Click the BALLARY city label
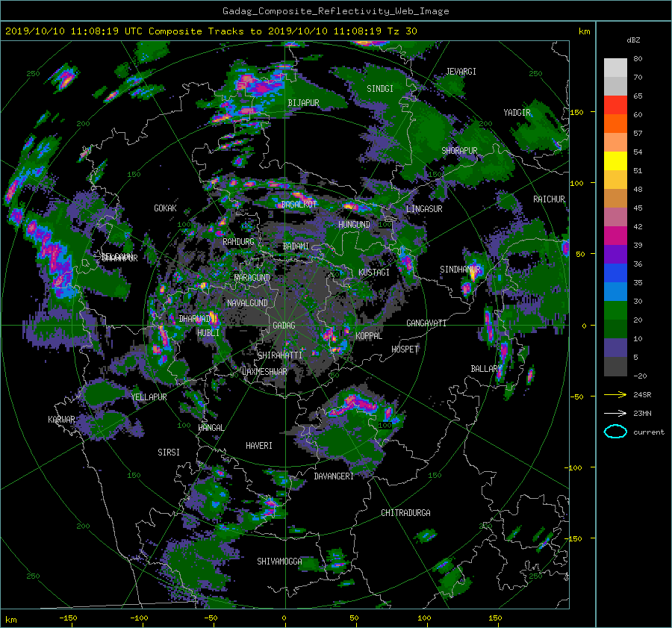The height and width of the screenshot is (628, 672). pyautogui.click(x=486, y=369)
